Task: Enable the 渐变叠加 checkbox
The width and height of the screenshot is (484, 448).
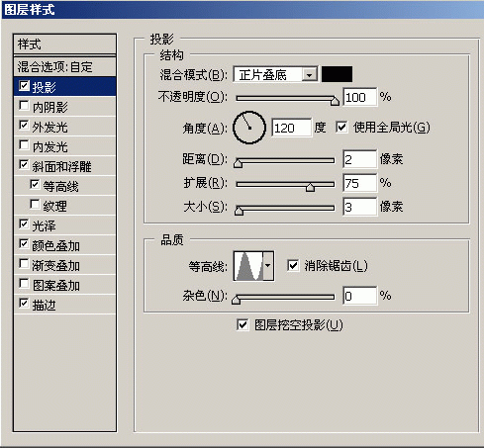Action: (24, 264)
